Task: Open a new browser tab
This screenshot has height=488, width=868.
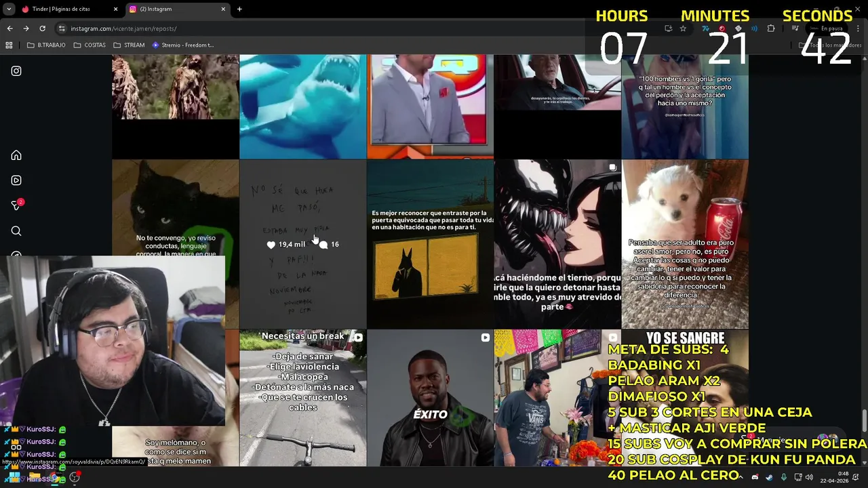Action: click(x=239, y=9)
